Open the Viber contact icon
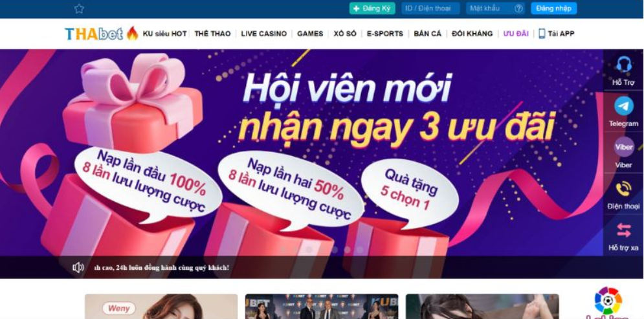The width and height of the screenshot is (644, 319). pos(624,147)
